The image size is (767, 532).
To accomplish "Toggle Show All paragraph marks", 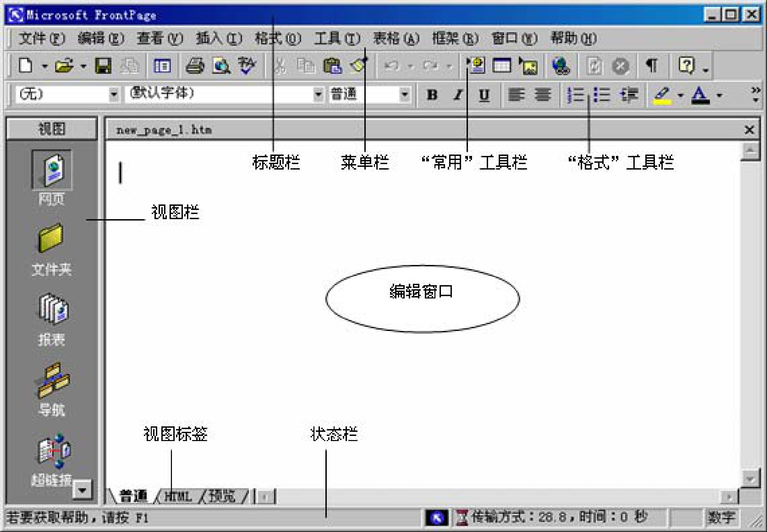I will click(x=652, y=65).
